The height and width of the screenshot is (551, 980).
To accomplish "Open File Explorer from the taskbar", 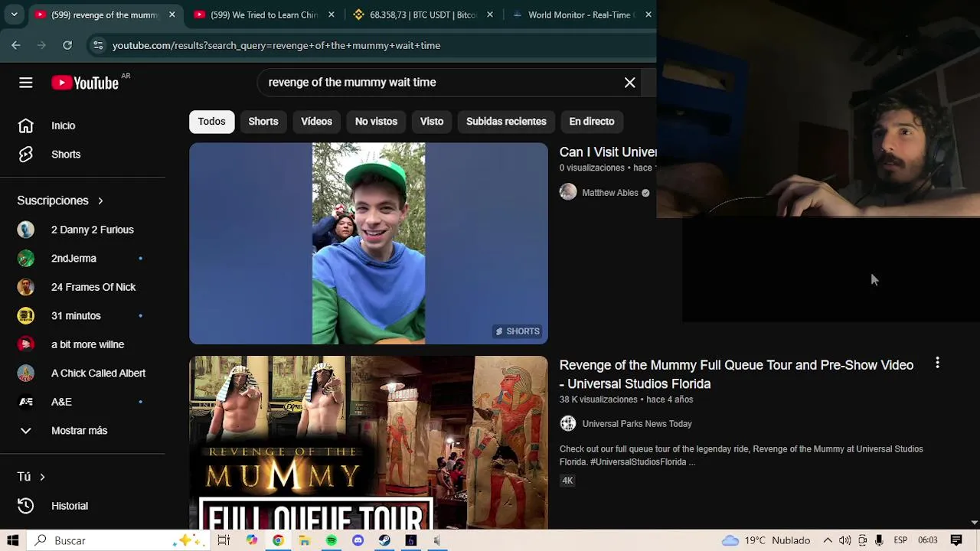I will [304, 540].
